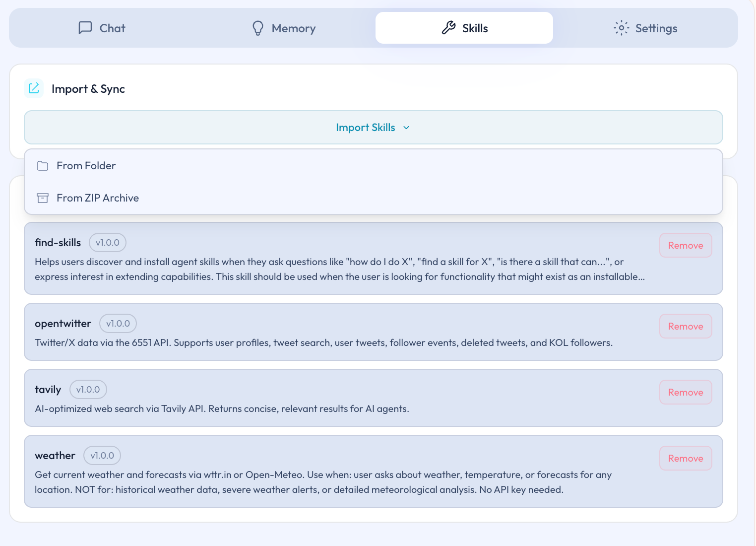Screen dimensions: 756x546
Task: Collapse the Import Skills chevron arrow
Action: point(406,128)
